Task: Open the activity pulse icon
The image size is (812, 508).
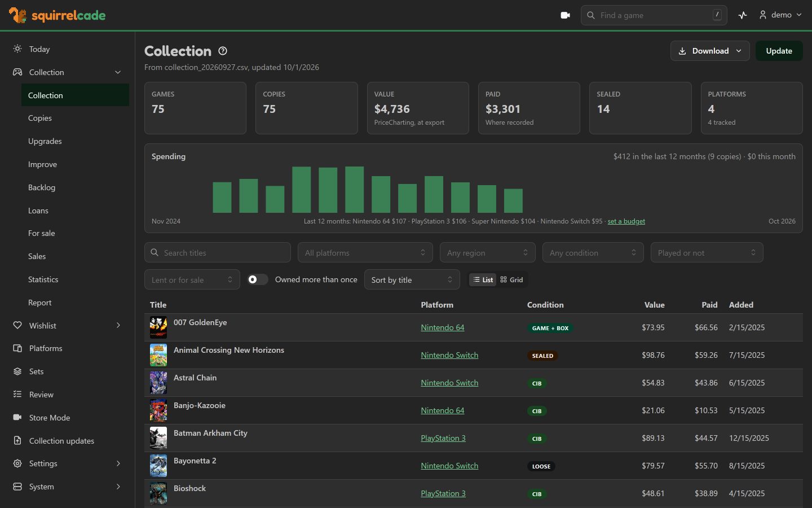Action: coord(743,15)
